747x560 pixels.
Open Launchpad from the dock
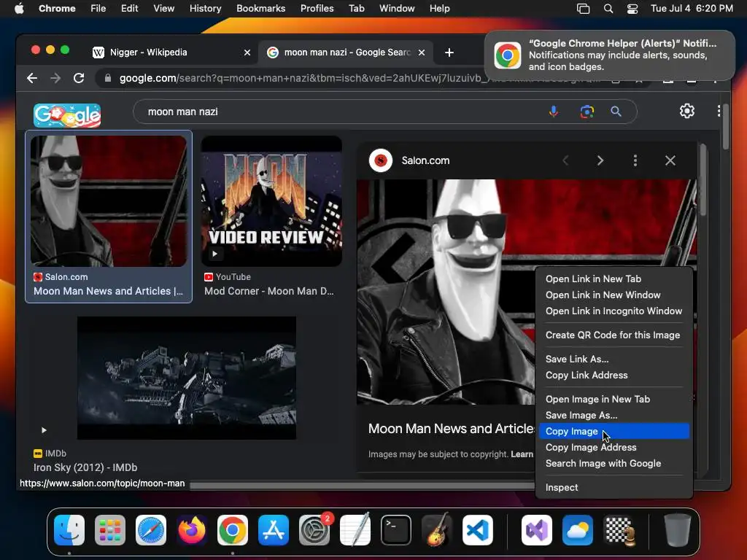coord(110,530)
